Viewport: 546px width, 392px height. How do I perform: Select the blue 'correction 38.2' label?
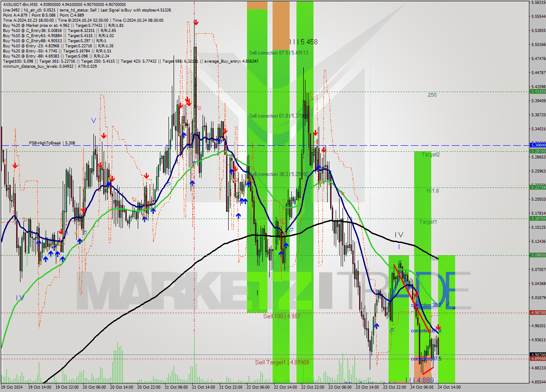[x=426, y=306]
